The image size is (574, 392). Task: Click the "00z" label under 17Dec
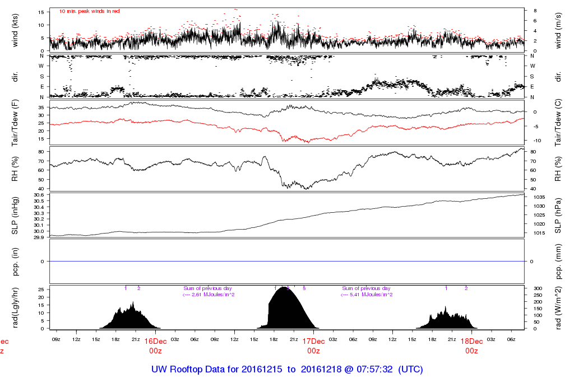click(314, 351)
